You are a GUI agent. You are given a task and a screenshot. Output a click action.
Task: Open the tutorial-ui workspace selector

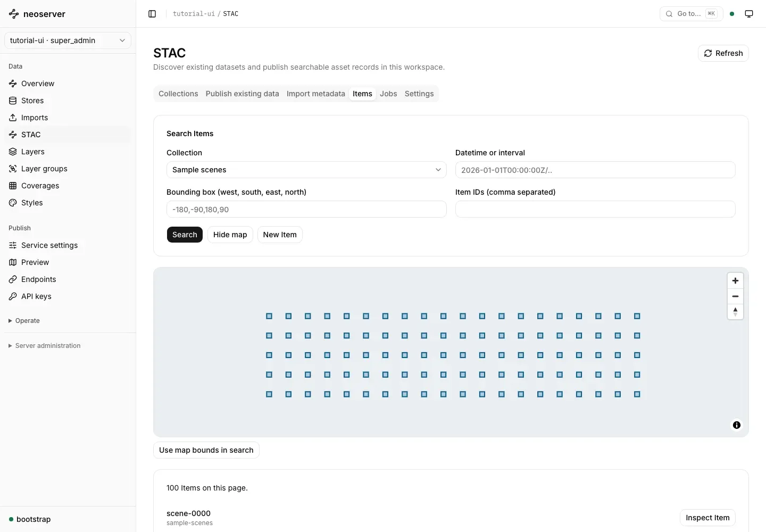point(68,40)
